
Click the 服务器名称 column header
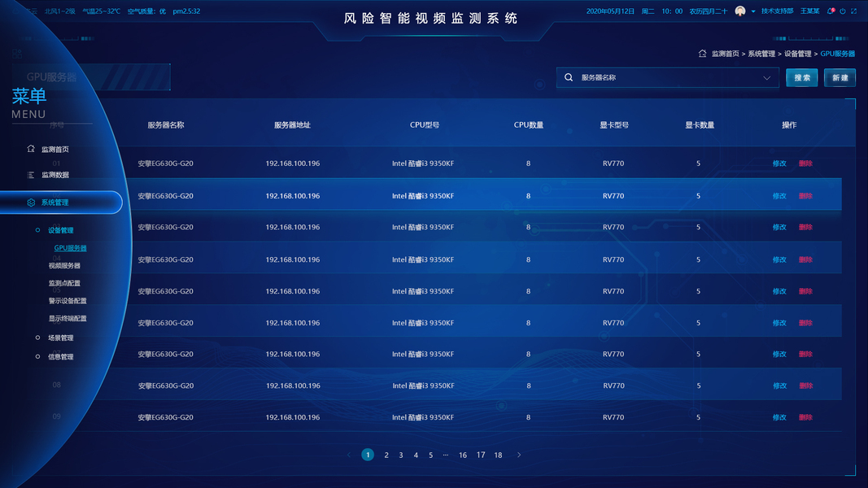pyautogui.click(x=165, y=125)
